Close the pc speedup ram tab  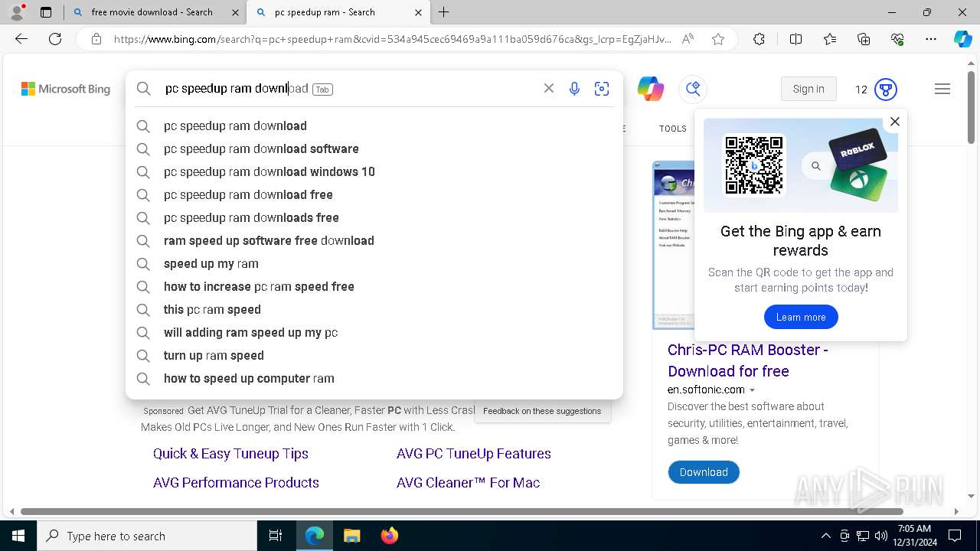click(x=418, y=12)
